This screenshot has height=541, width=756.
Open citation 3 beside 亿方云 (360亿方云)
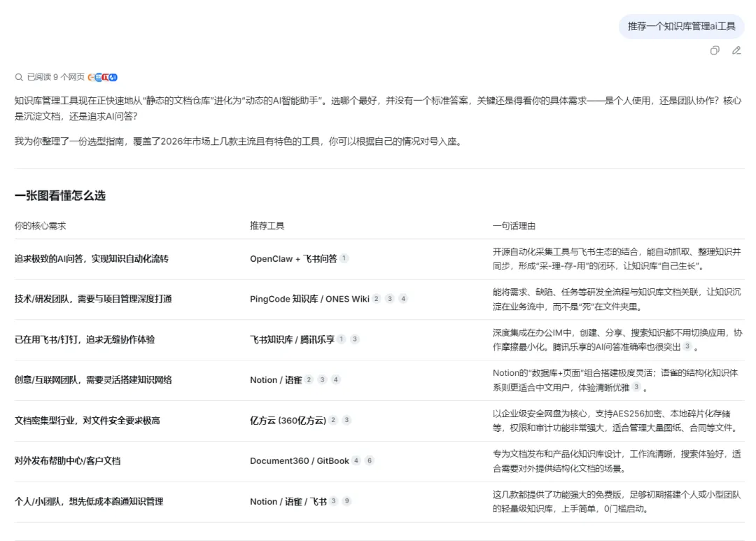(x=346, y=421)
